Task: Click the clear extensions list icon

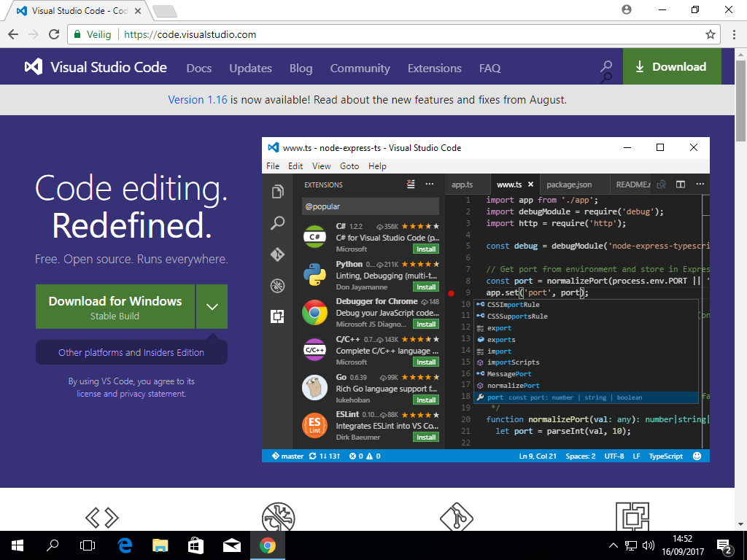Action: (x=411, y=184)
